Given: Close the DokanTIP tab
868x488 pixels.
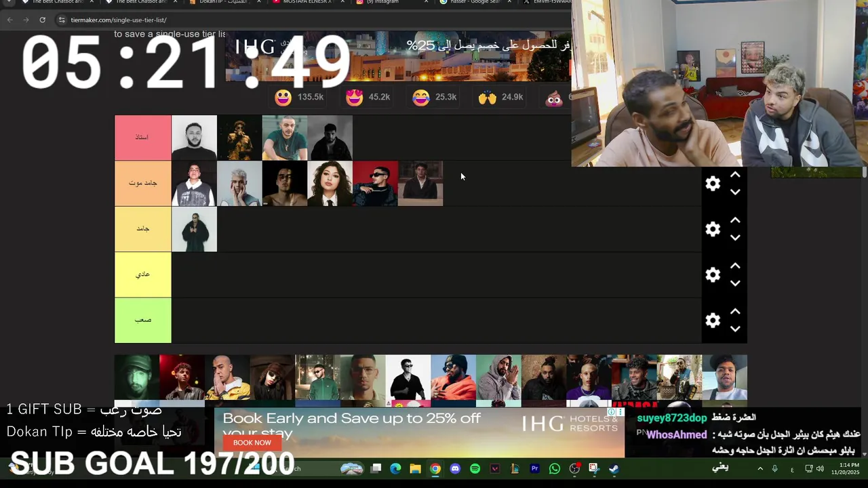Looking at the screenshot, I should (258, 2).
